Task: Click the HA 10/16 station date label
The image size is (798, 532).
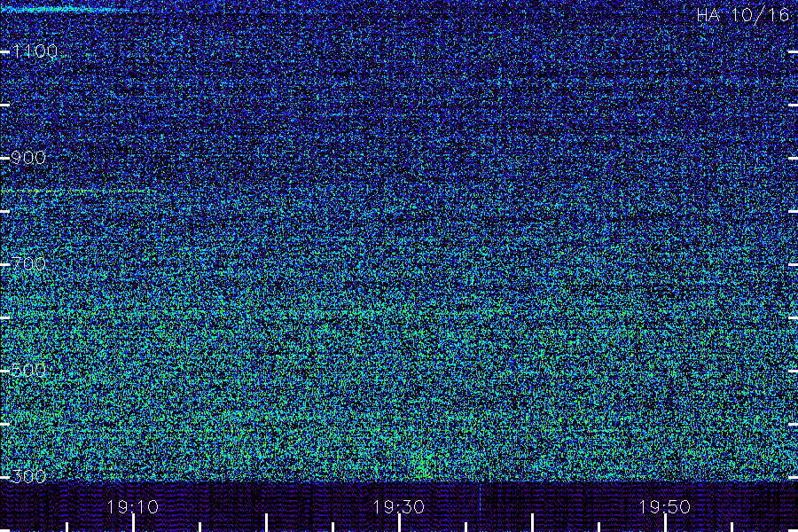Action: (742, 15)
